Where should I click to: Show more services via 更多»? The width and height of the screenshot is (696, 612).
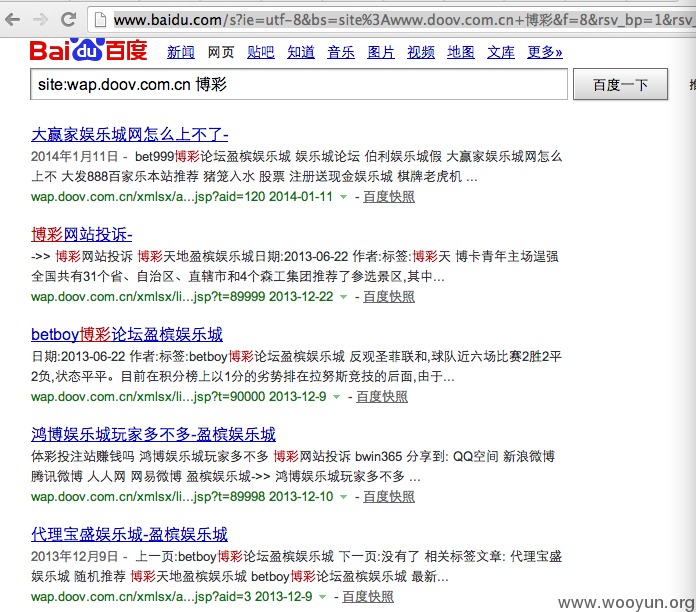(x=545, y=52)
